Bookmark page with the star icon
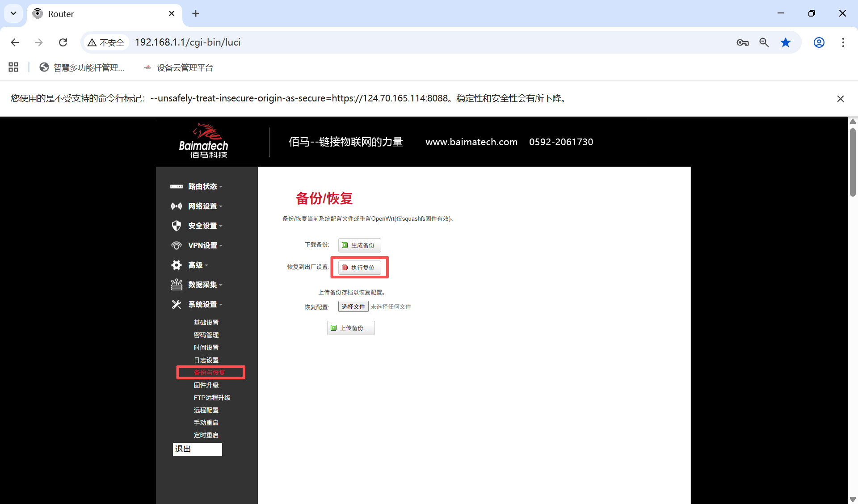Screen dimensions: 858x504 point(785,42)
